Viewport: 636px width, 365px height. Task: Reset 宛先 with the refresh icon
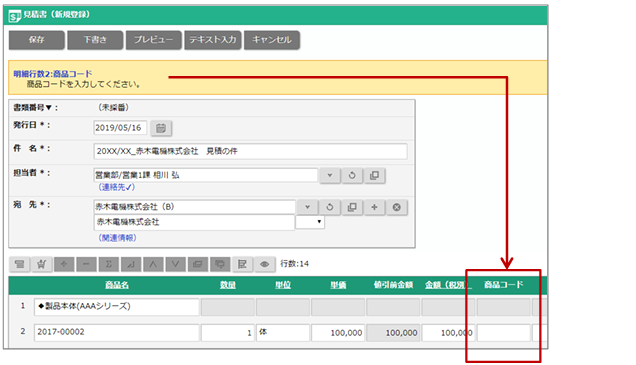(330, 207)
